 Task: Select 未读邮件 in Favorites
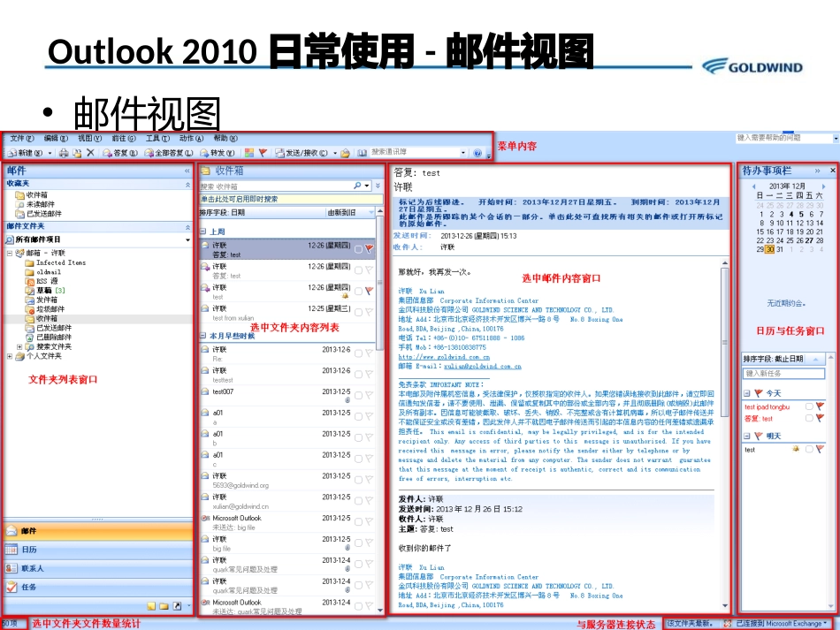coord(34,204)
